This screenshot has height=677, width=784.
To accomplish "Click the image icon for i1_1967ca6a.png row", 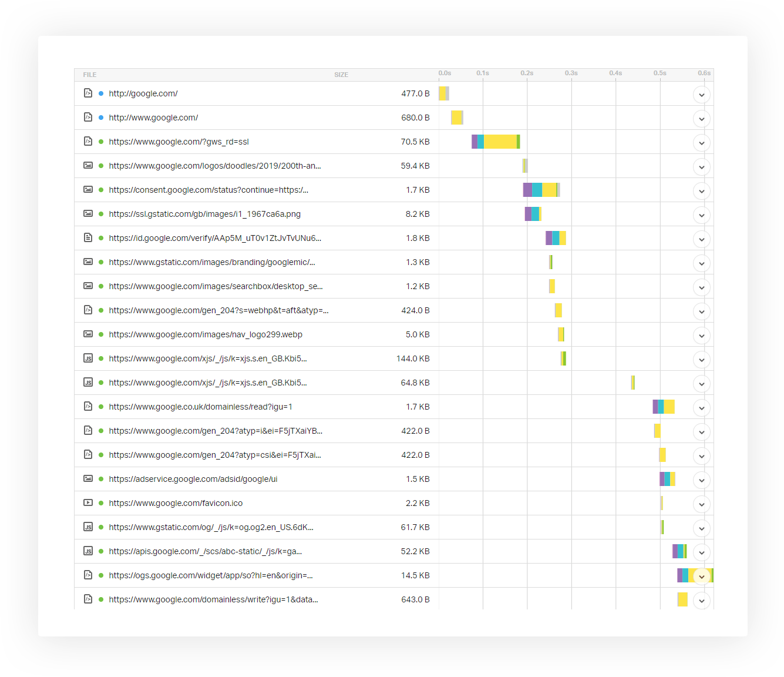I will click(x=88, y=213).
